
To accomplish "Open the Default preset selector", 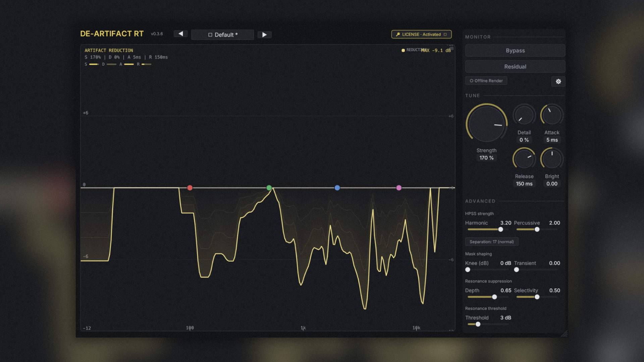I will tap(222, 35).
